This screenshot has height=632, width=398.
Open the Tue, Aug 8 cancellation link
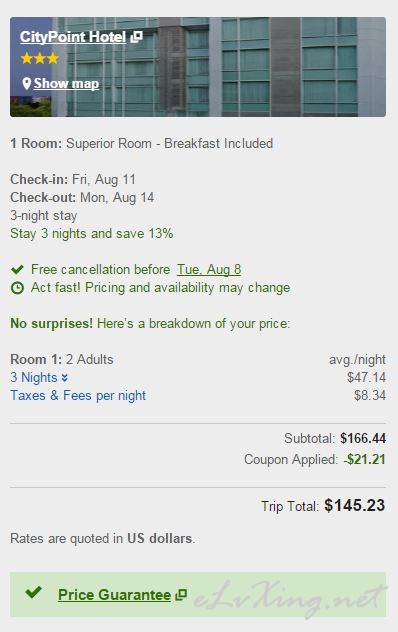coord(209,269)
